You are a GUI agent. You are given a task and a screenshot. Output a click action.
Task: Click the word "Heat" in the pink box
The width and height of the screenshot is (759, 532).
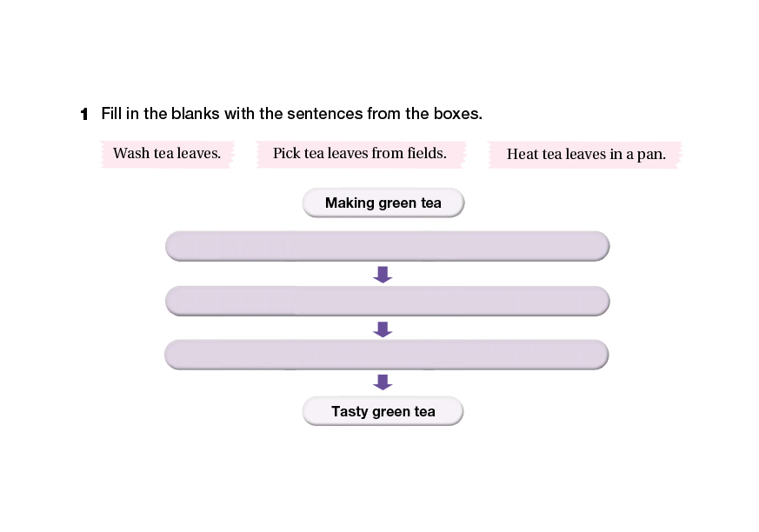tap(523, 155)
